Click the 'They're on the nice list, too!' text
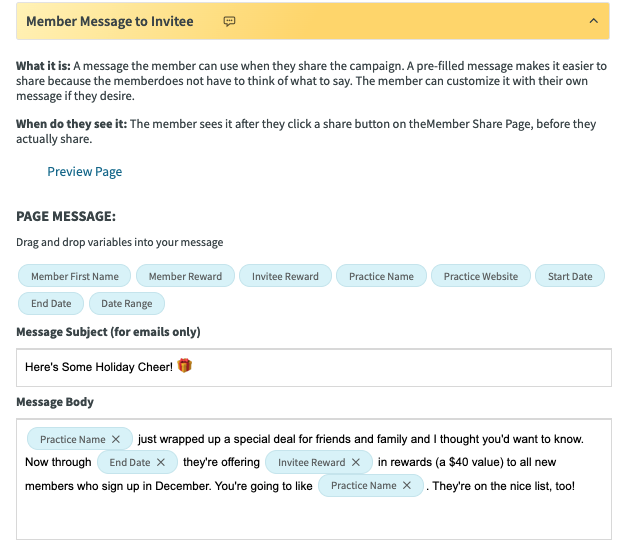Image resolution: width=625 pixels, height=547 pixels. 503,486
